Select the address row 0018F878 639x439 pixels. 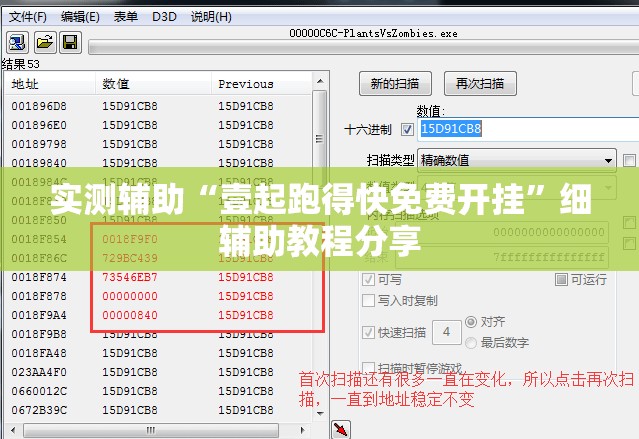tap(158, 296)
